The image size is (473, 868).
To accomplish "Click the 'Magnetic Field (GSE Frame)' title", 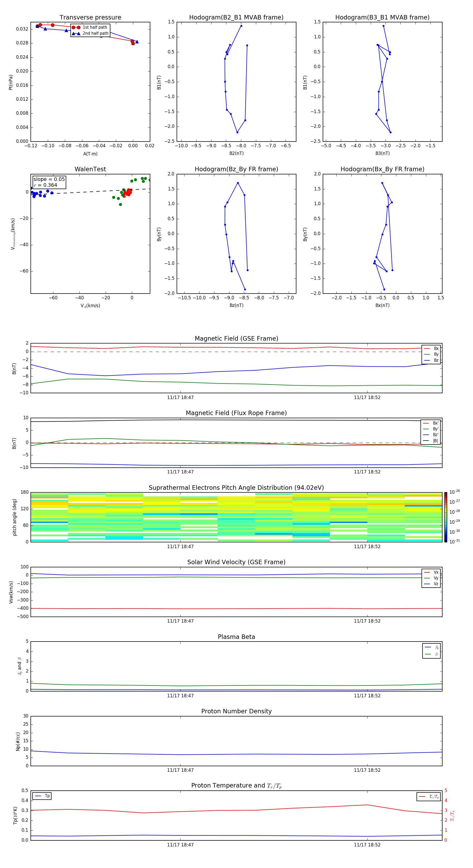I will pos(236,339).
